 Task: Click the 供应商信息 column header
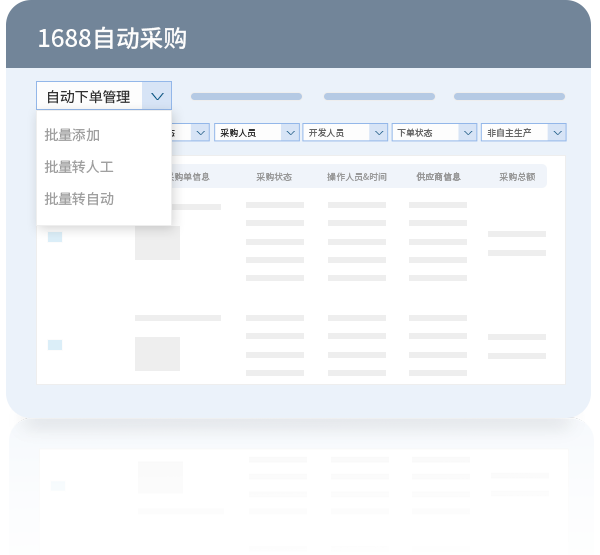click(438, 177)
